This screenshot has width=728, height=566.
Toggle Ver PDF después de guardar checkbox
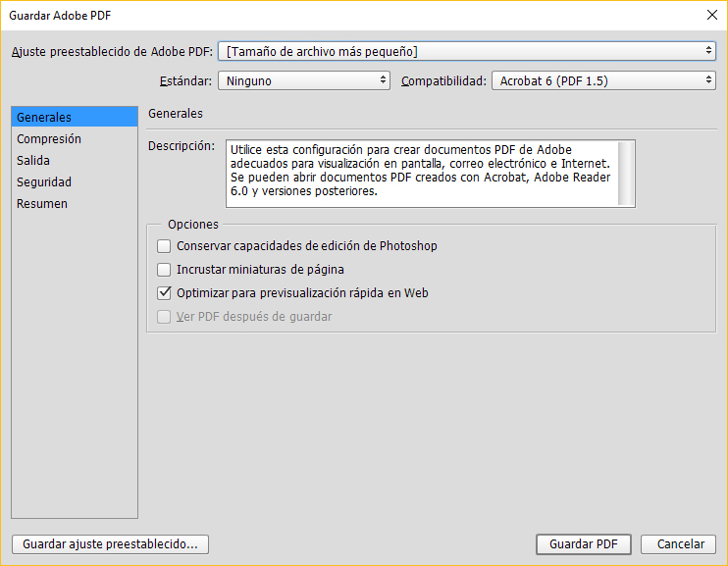tap(164, 317)
